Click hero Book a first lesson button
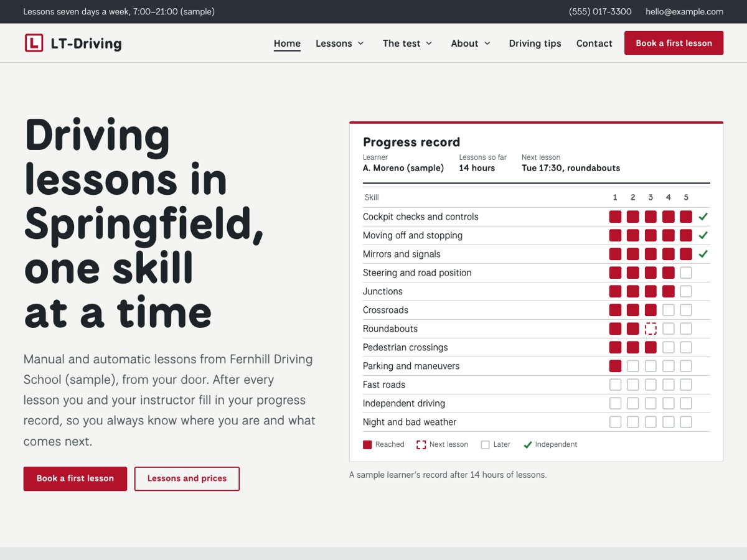This screenshot has height=560, width=747. pyautogui.click(x=75, y=478)
